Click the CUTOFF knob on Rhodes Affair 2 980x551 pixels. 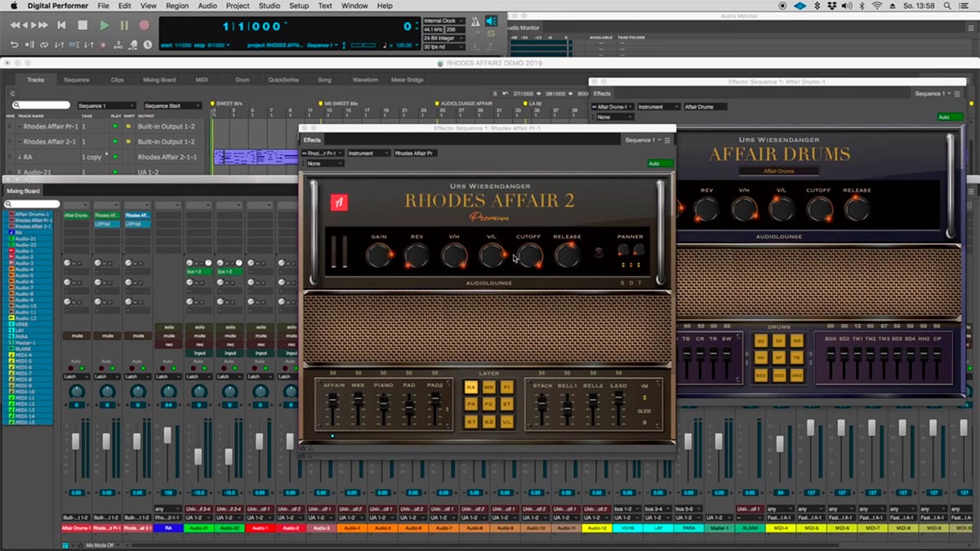(529, 256)
